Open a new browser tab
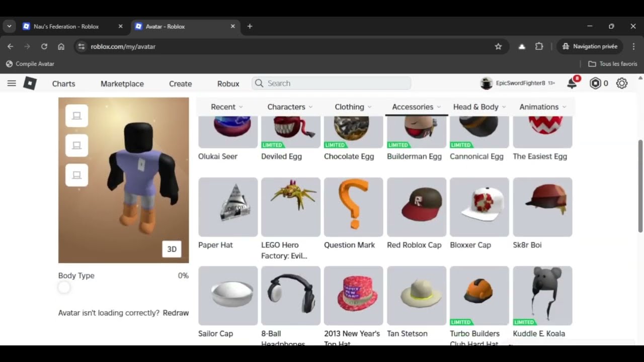This screenshot has width=644, height=362. [x=250, y=26]
